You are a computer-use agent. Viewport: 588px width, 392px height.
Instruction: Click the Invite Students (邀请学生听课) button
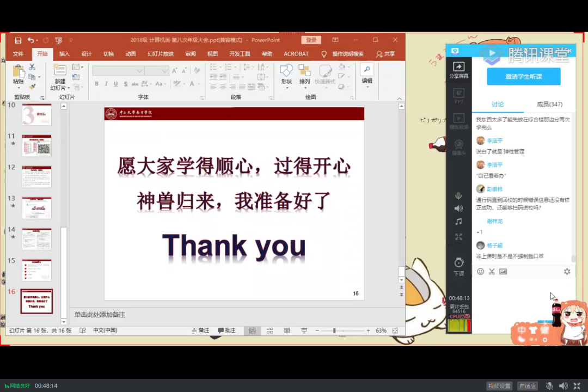click(523, 77)
